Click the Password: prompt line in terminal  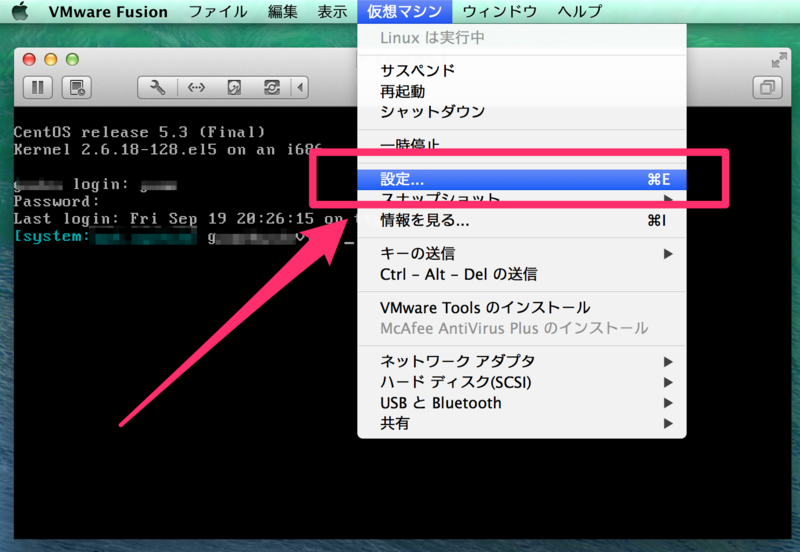(56, 202)
